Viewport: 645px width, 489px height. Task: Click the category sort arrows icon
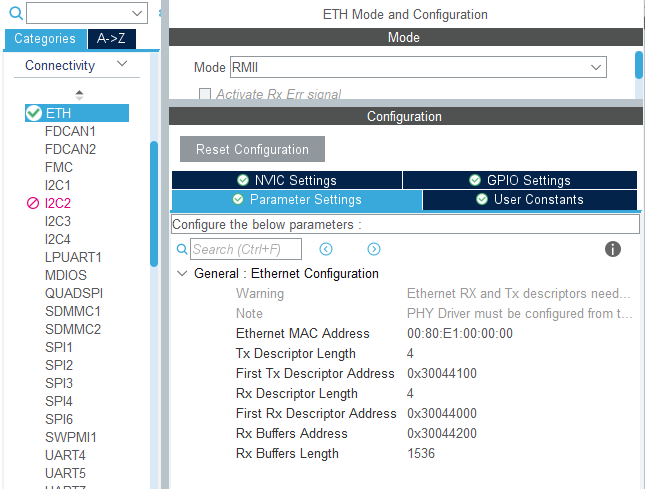79,95
